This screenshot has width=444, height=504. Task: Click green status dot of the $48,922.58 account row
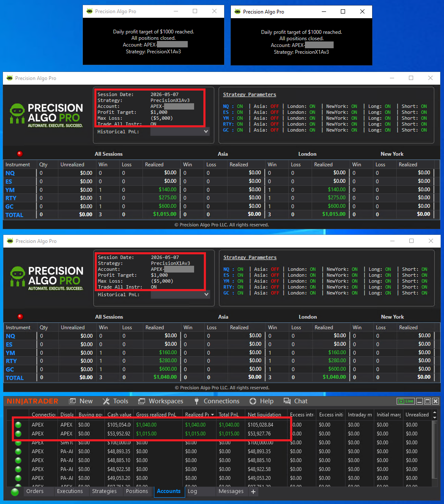tap(18, 469)
